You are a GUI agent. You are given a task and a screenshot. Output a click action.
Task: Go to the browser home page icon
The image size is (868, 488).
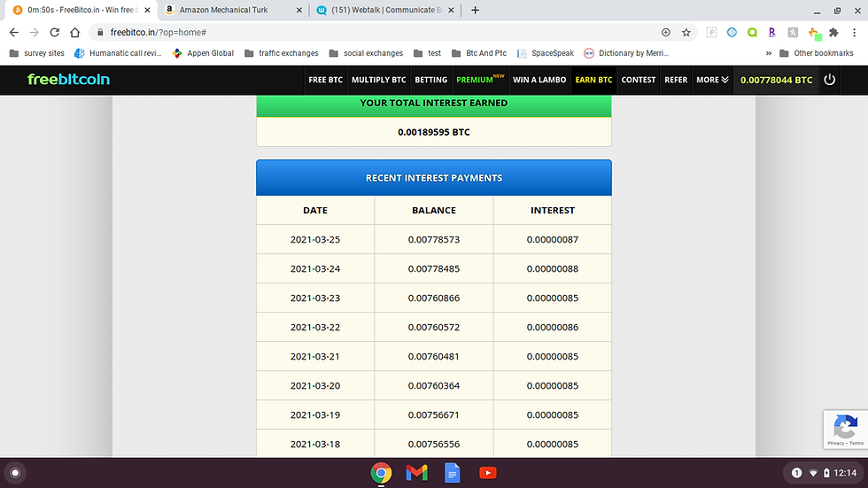tap(74, 33)
